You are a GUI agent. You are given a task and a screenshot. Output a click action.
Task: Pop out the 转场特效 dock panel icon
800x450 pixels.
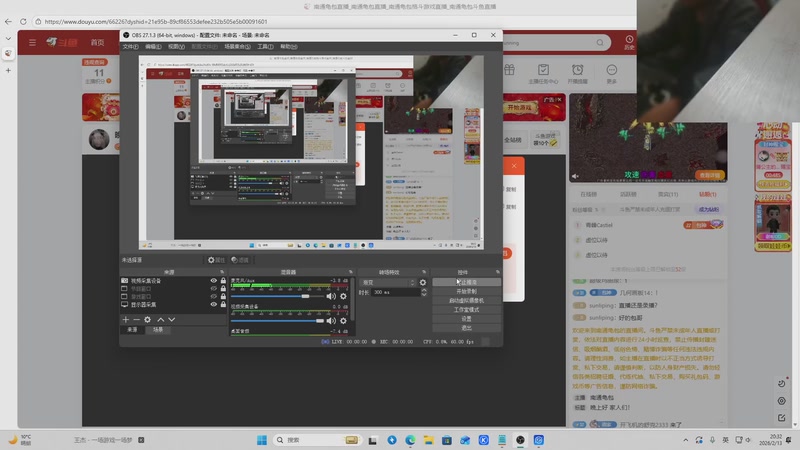pyautogui.click(x=424, y=272)
